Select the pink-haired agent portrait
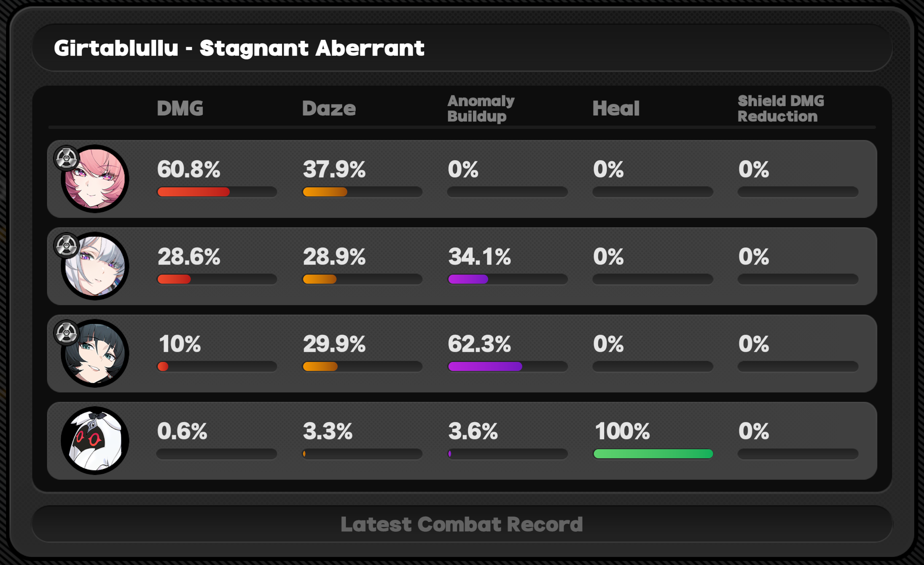This screenshot has width=924, height=565. pyautogui.click(x=95, y=179)
